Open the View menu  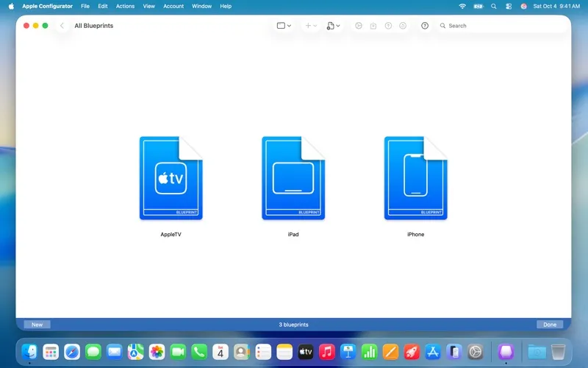point(149,6)
